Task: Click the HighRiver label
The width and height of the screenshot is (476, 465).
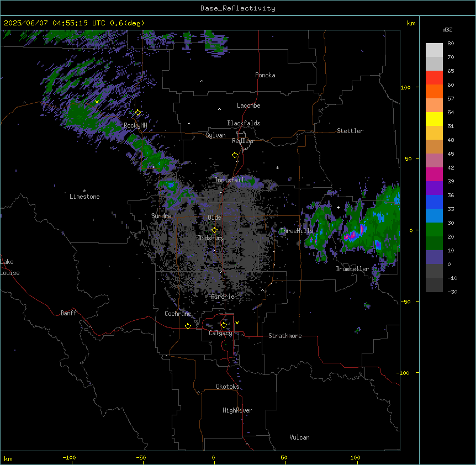Action: tap(237, 410)
